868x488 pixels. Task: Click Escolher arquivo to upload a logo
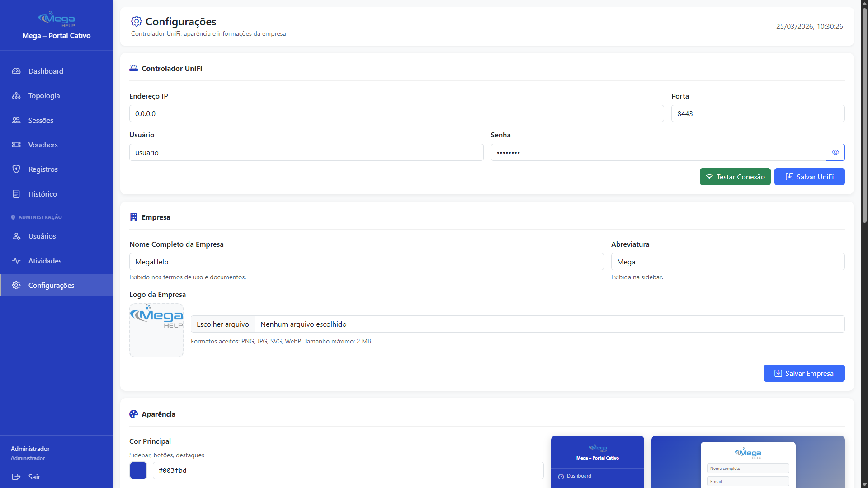coord(222,324)
